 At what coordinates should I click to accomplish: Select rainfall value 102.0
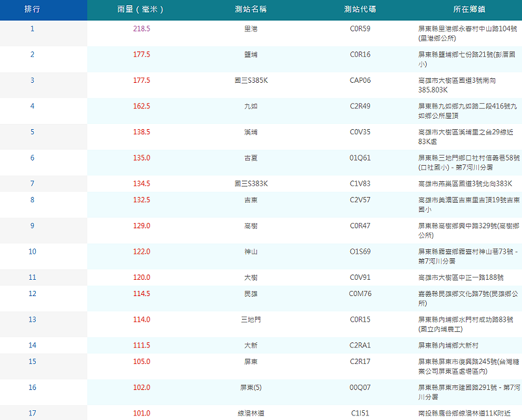(x=142, y=388)
